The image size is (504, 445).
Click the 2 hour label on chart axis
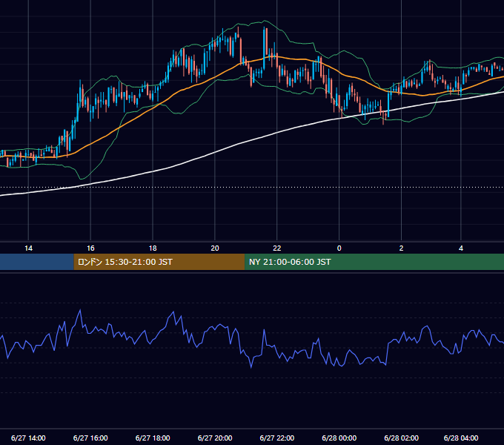pos(401,248)
